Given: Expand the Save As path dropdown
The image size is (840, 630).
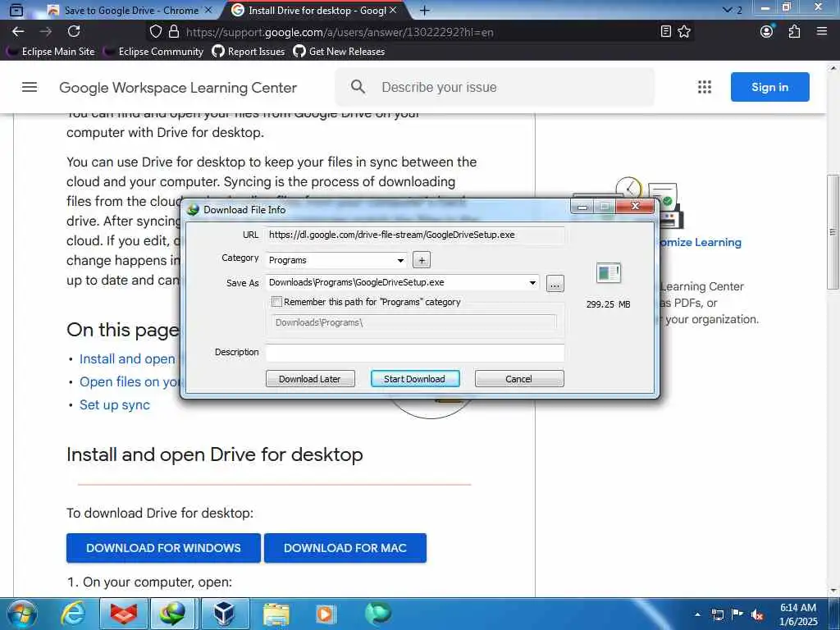Looking at the screenshot, I should click(x=532, y=282).
